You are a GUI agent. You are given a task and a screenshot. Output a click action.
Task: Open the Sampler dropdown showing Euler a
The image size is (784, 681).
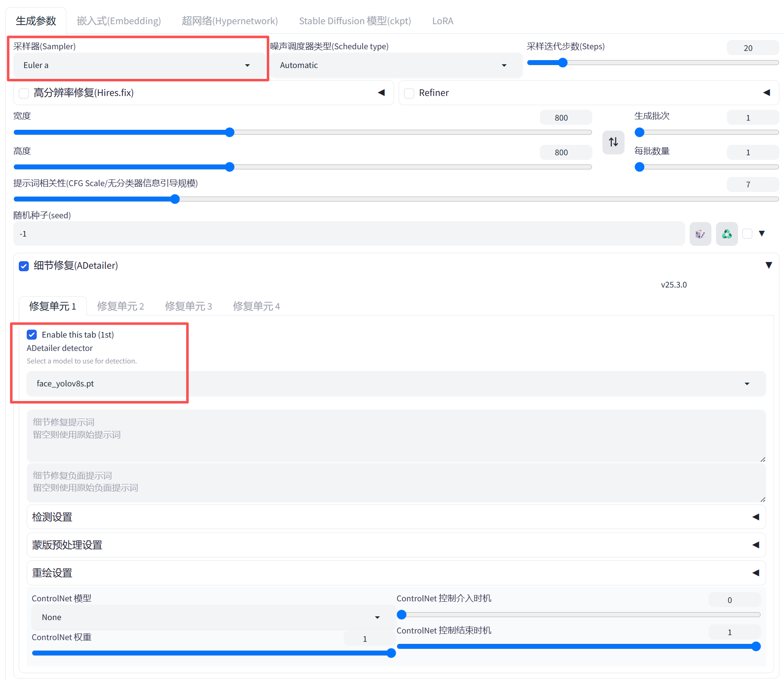pos(137,66)
